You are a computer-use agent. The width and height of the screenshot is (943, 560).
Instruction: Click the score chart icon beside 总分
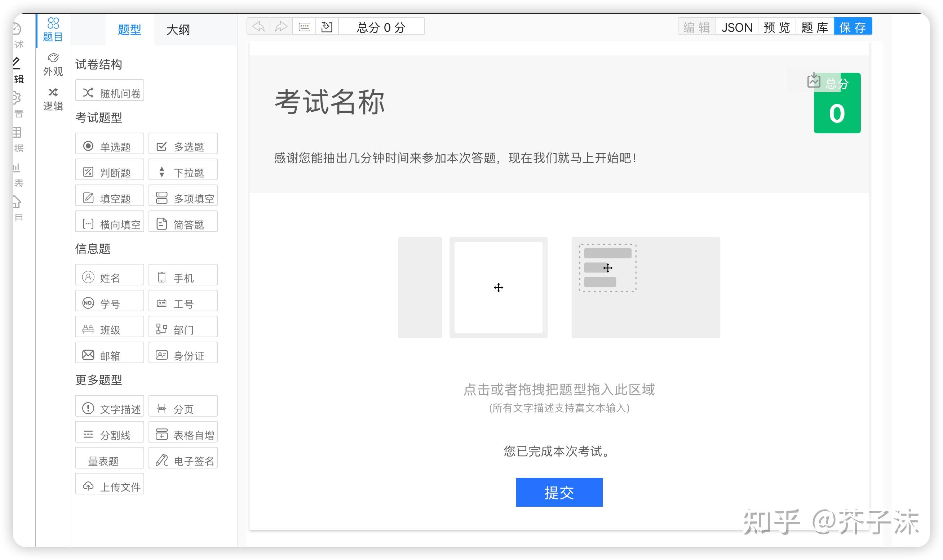tap(814, 81)
